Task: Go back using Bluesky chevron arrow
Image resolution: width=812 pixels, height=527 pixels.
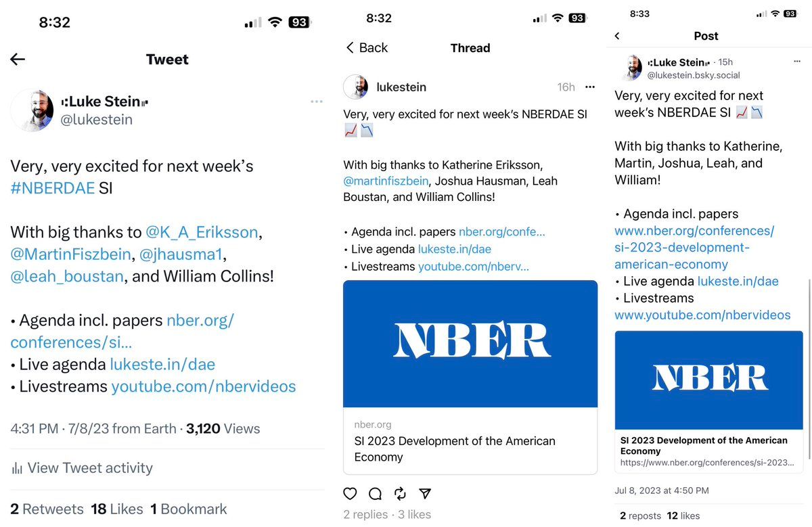Action: click(x=617, y=36)
